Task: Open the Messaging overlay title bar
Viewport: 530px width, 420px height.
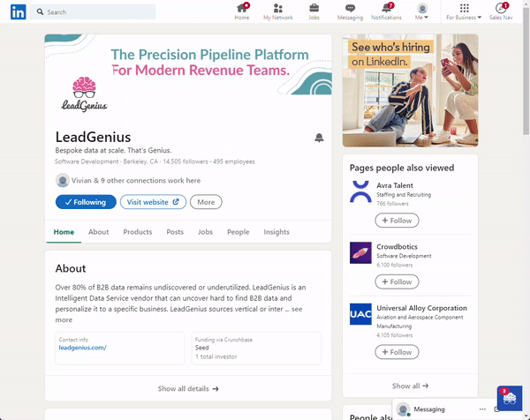Action: coord(443,409)
